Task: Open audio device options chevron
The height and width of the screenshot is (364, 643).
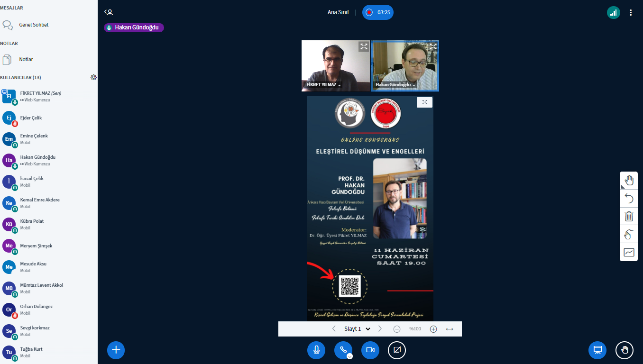Action: (349, 356)
